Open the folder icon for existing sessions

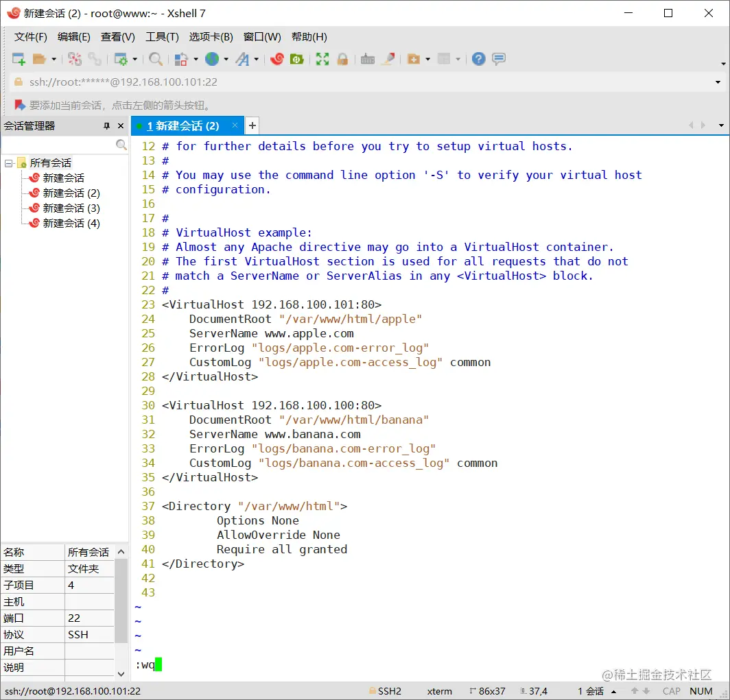pyautogui.click(x=40, y=59)
